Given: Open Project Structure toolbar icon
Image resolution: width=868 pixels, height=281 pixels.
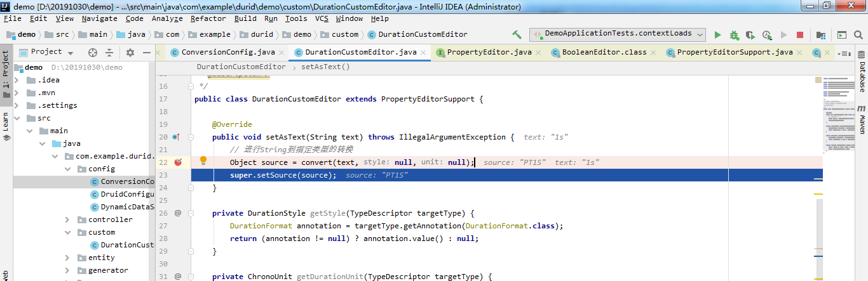Looking at the screenshot, I should coord(821,35).
